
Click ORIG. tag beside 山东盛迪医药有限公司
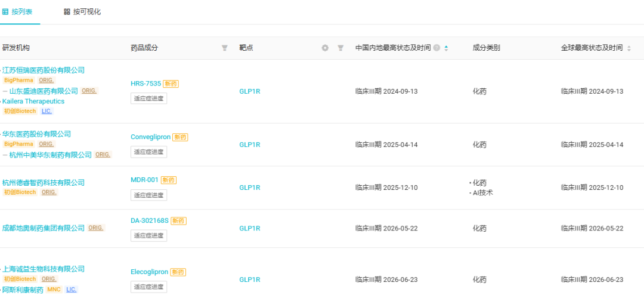pyautogui.click(x=89, y=91)
